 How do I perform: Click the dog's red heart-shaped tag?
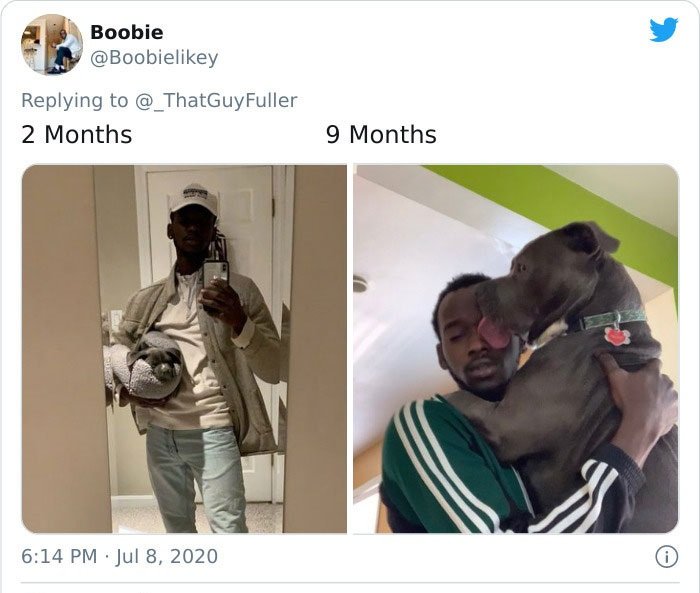pos(617,336)
